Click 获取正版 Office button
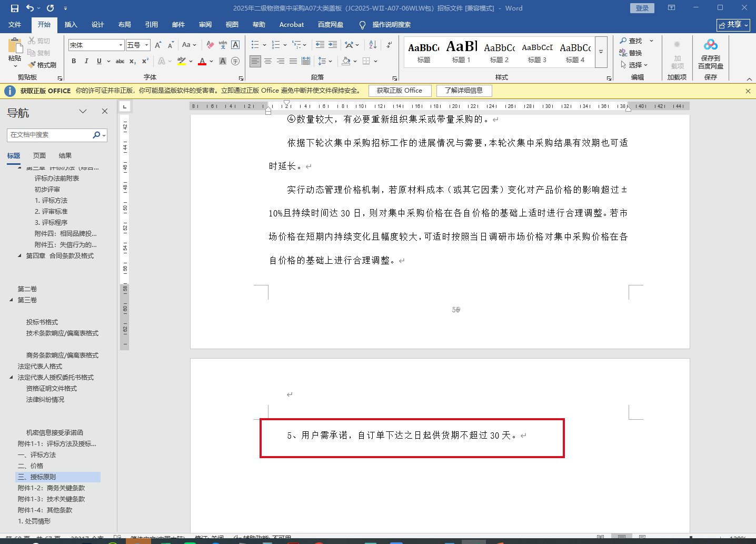756x544 pixels. (400, 91)
